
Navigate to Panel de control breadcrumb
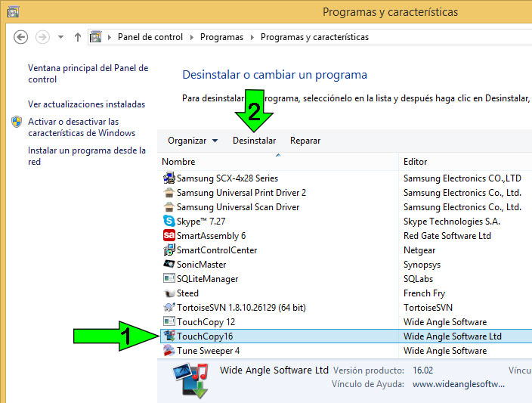tap(150, 37)
